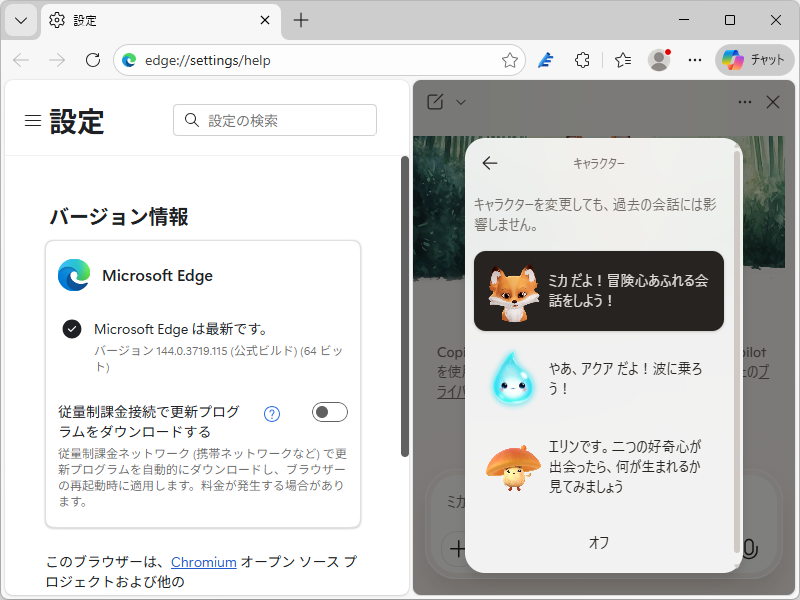Start a new Copilot chat
The height and width of the screenshot is (600, 800).
(435, 101)
